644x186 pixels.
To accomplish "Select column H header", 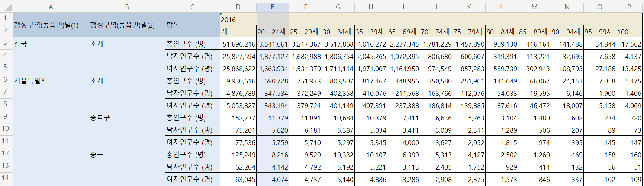I will [x=371, y=7].
